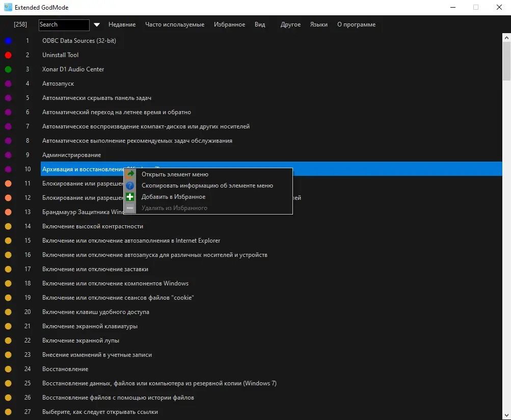Open the Языки menu
Image resolution: width=511 pixels, height=420 pixels.
[319, 24]
